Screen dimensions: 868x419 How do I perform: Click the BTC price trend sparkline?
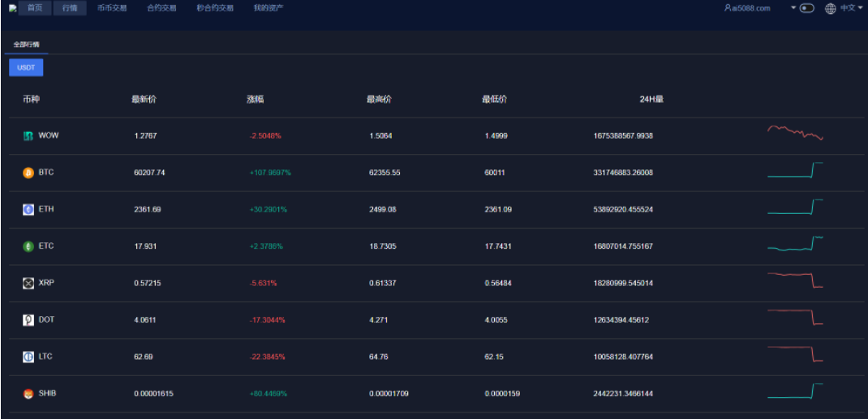point(795,169)
